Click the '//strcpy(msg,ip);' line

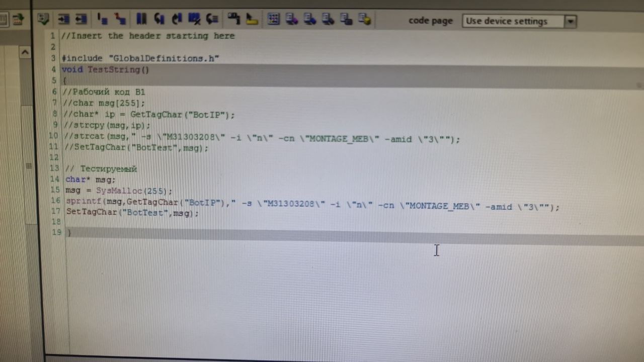pyautogui.click(x=107, y=126)
